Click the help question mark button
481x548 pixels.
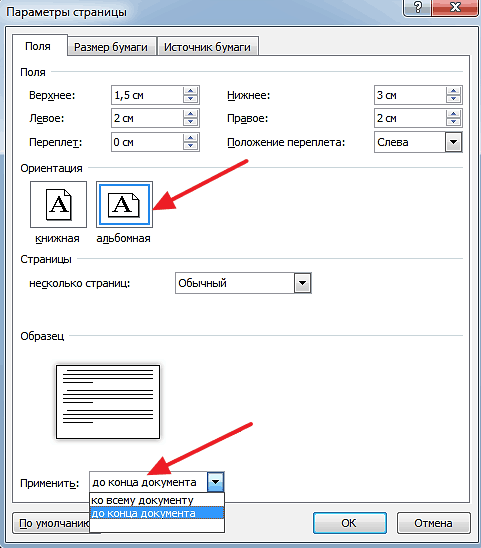tap(417, 8)
